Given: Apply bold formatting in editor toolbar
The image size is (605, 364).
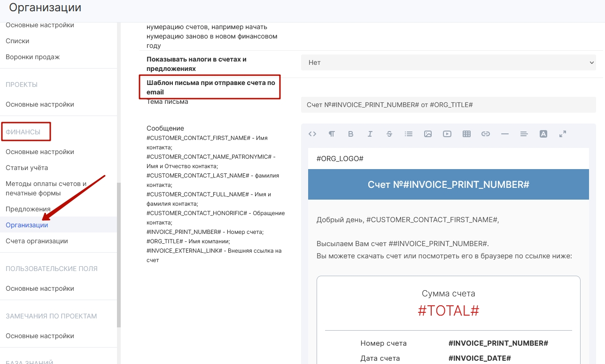Looking at the screenshot, I should [x=350, y=134].
